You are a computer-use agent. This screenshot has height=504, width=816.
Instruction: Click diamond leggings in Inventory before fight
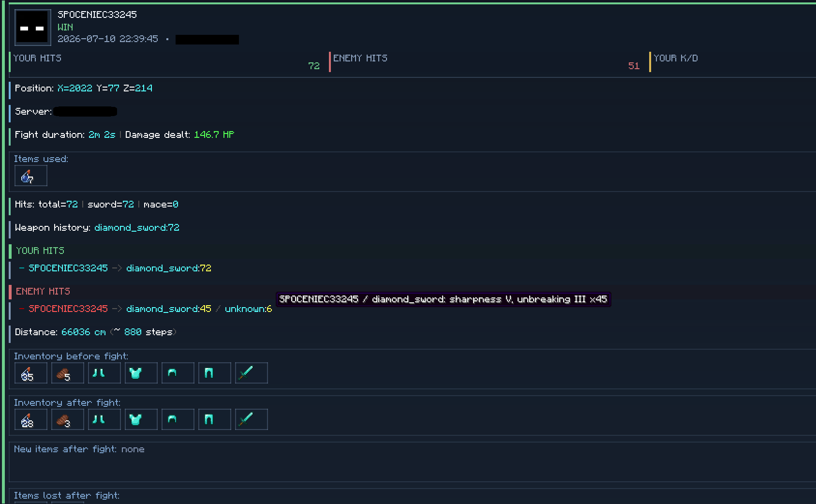point(215,373)
